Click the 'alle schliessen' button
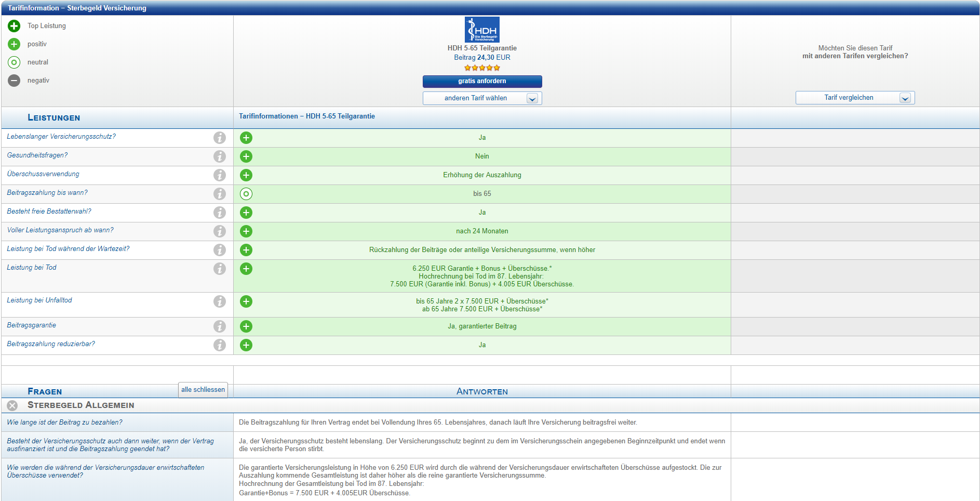The image size is (980, 501). tap(203, 390)
